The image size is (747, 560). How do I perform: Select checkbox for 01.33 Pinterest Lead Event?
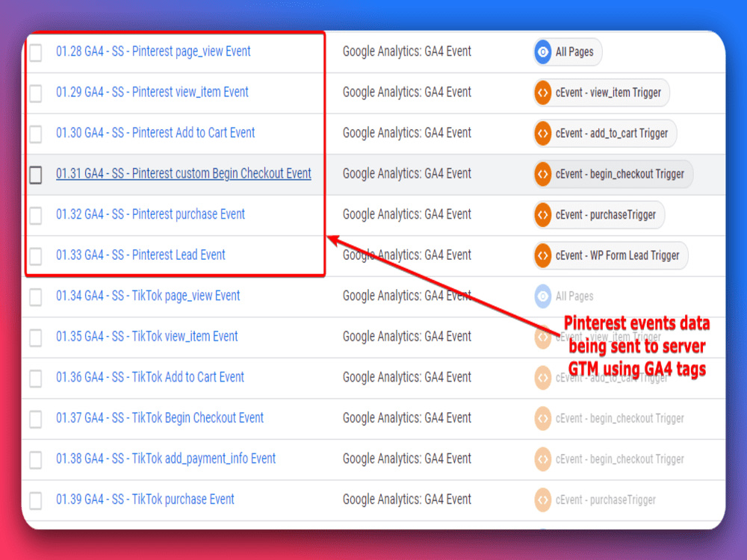[36, 255]
